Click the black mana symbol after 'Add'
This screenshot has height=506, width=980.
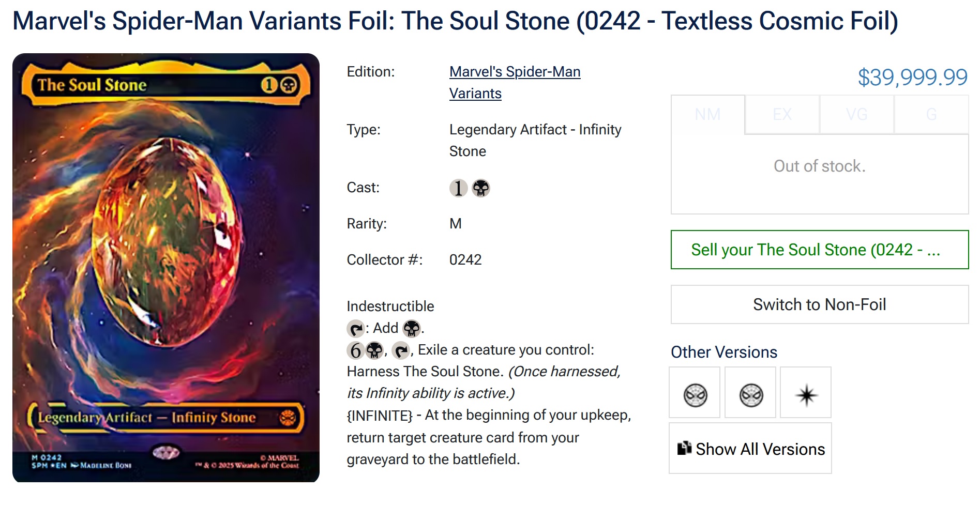[412, 329]
